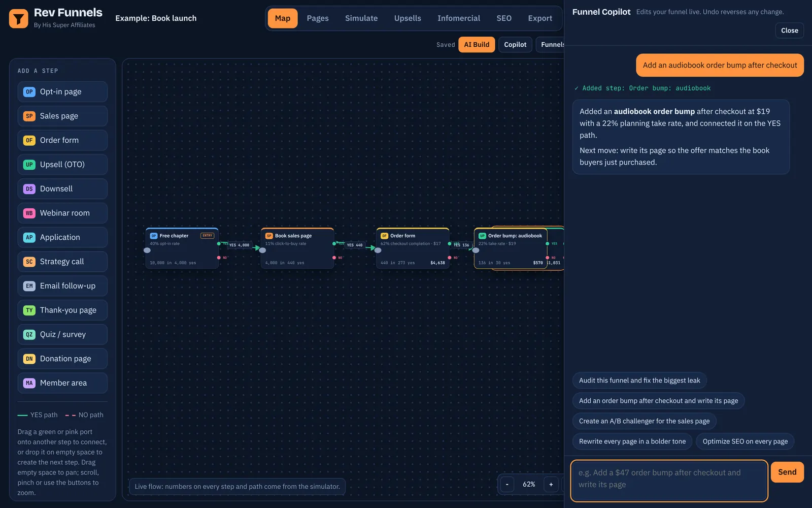Send the Copilot message

pos(787,472)
